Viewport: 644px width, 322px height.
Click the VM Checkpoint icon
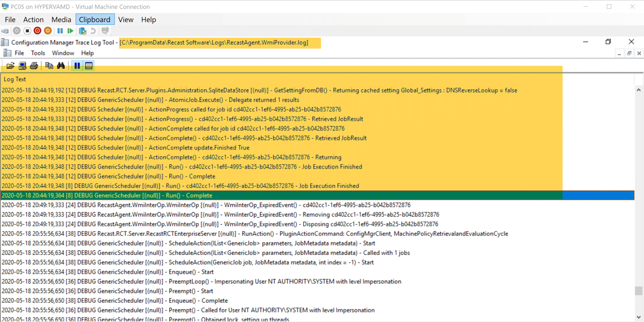click(82, 31)
